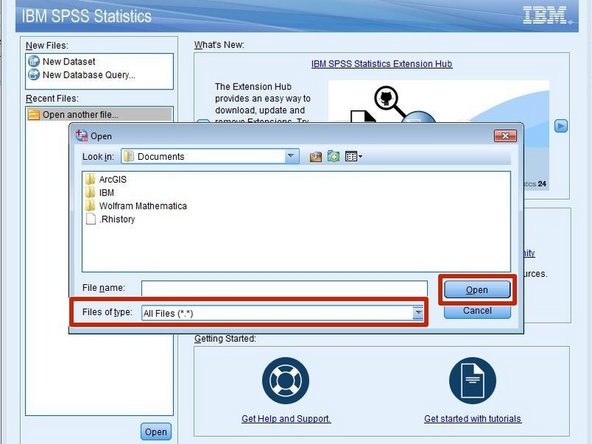Open Get Help and Support link
The width and height of the screenshot is (592, 444).
tap(286, 419)
